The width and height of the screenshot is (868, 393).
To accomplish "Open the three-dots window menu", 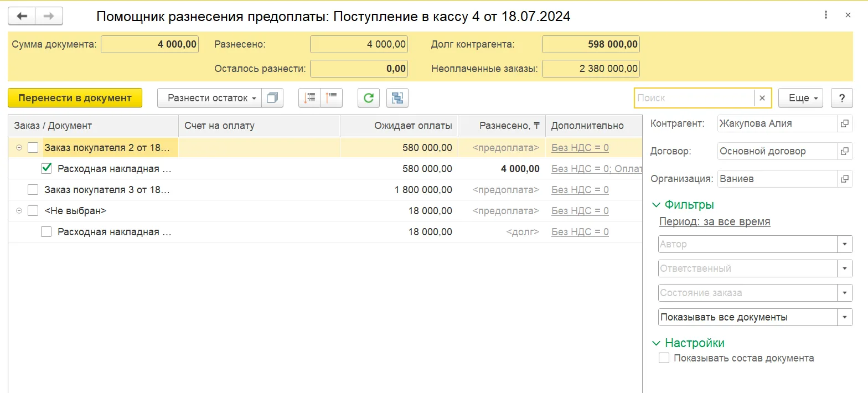I will (826, 15).
